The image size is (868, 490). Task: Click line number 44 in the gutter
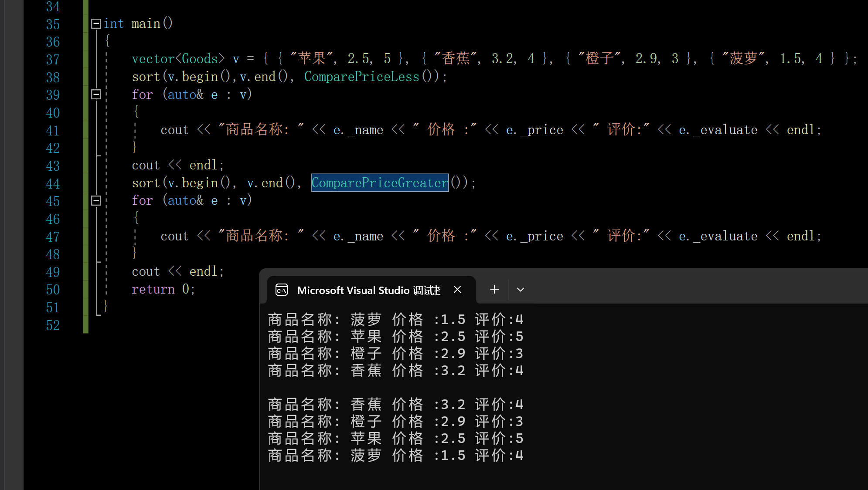pos(53,184)
